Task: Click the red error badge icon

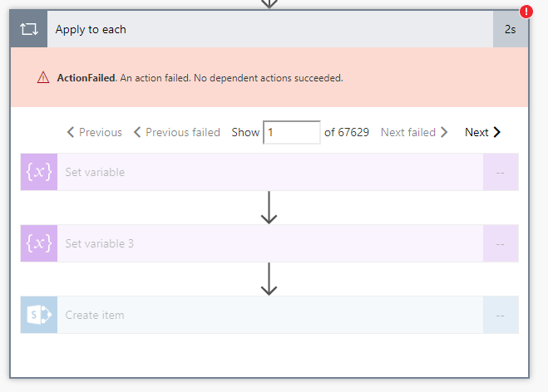Action: (526, 12)
